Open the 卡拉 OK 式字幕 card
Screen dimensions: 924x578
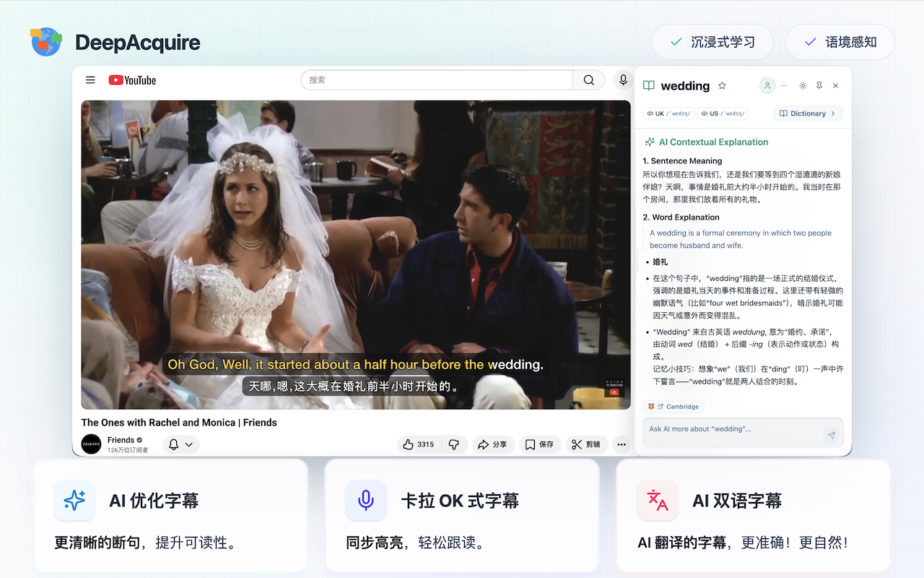coord(462,516)
